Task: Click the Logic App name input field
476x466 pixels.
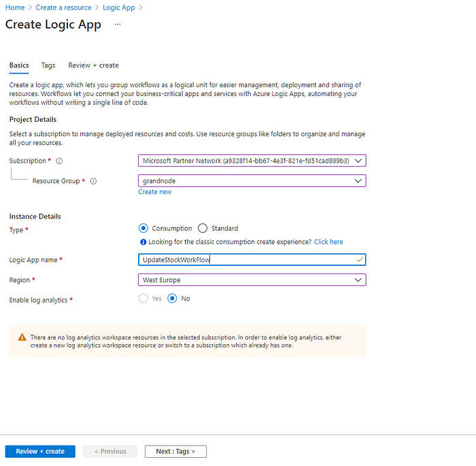Action: (x=245, y=260)
